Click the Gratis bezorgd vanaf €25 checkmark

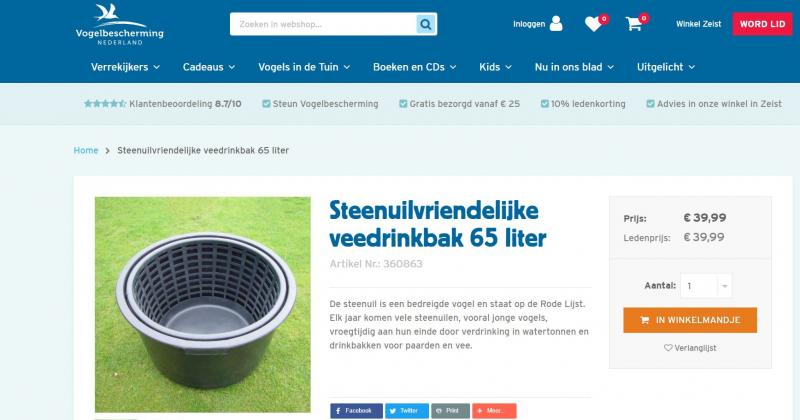[403, 104]
